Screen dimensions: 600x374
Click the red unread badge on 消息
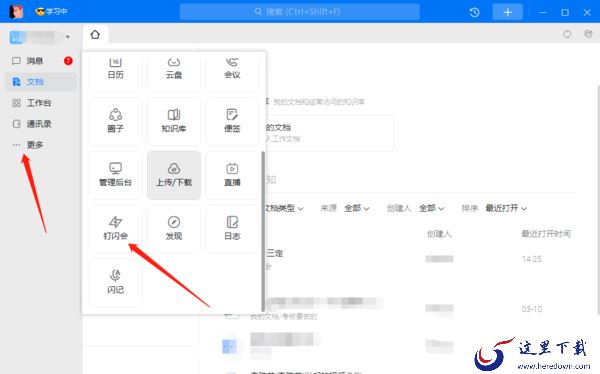point(68,61)
